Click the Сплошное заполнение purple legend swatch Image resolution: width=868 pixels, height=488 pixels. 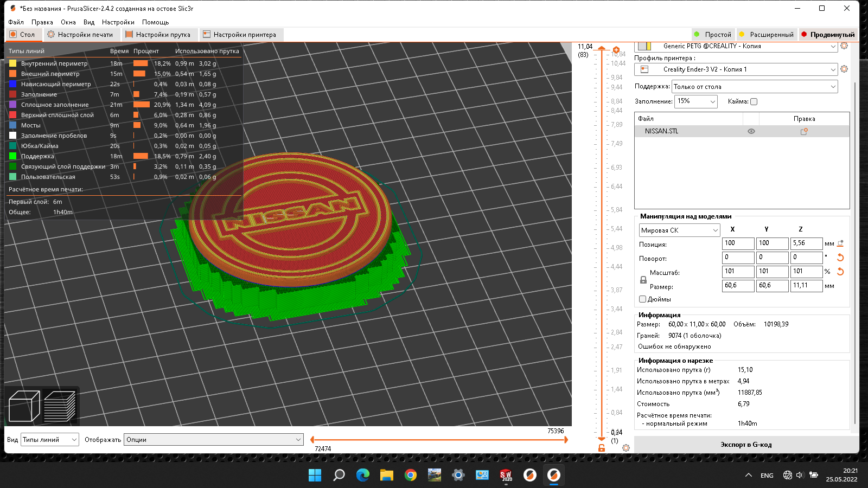click(12, 105)
